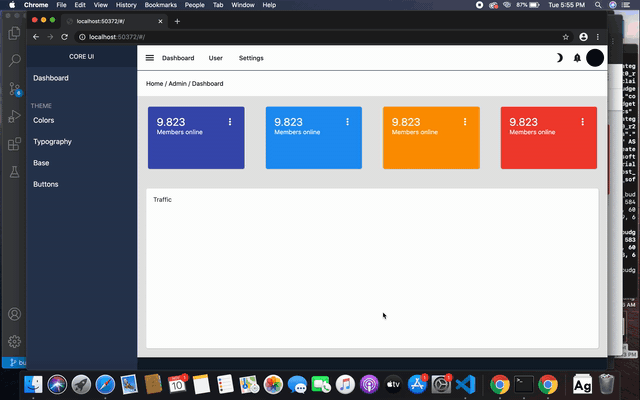
Task: Open the options menu on the red card
Action: click(582, 122)
